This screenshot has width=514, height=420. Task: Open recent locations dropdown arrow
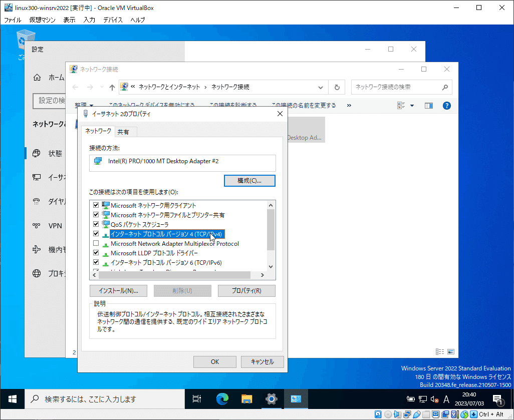[x=102, y=87]
